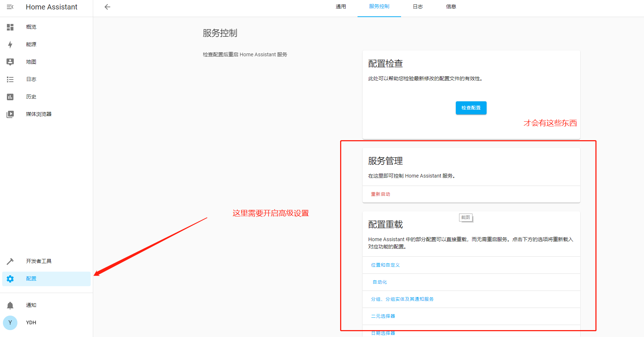Click the 检查配置后重启 Home Assistant 服务 text

(x=245, y=54)
